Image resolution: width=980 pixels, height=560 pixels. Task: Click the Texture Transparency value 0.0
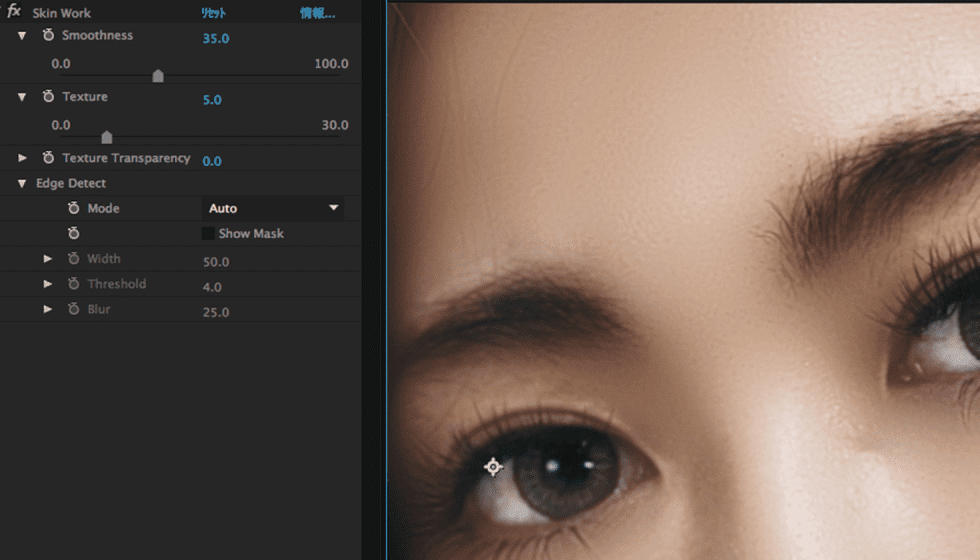tap(212, 161)
